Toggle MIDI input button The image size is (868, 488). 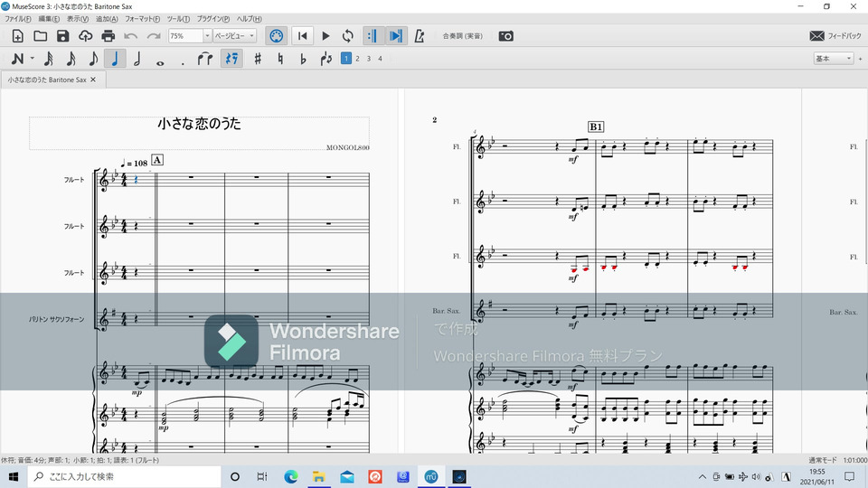tap(277, 36)
